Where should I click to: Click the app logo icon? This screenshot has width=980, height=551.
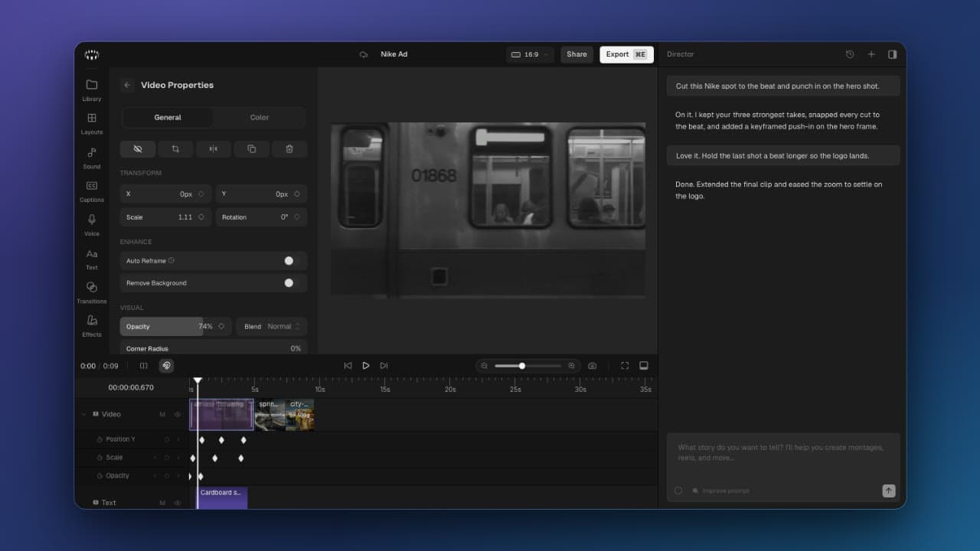coord(92,54)
